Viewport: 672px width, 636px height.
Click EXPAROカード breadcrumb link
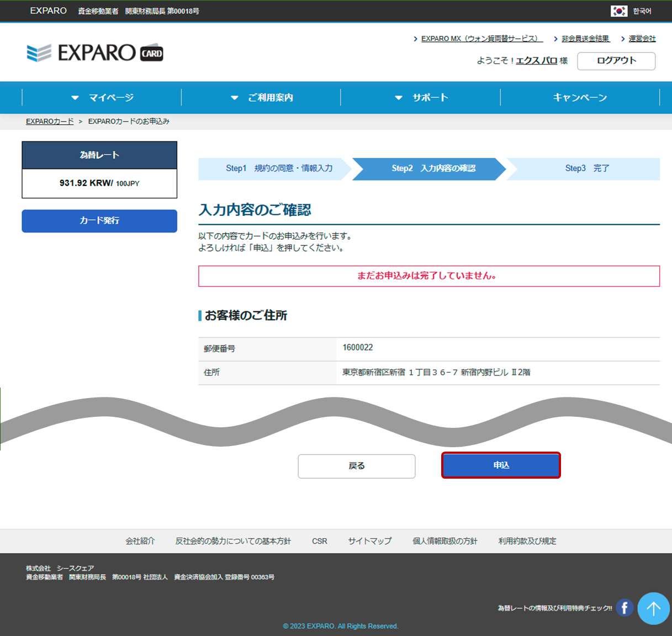(x=50, y=121)
